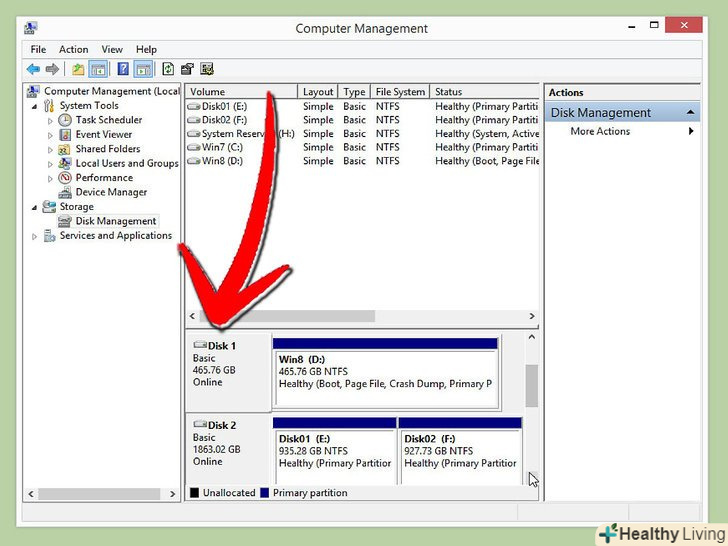
Task: Click the Event Viewer icon
Action: point(65,135)
